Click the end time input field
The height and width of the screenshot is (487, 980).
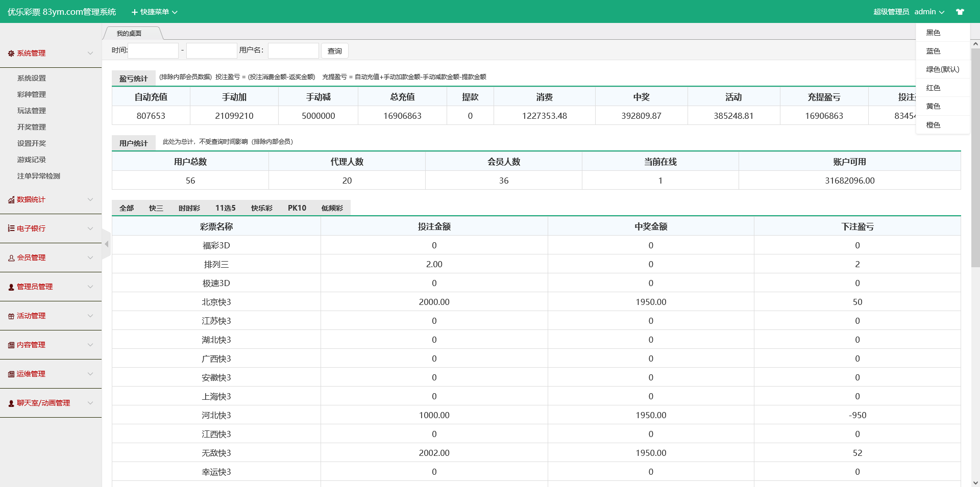point(212,51)
